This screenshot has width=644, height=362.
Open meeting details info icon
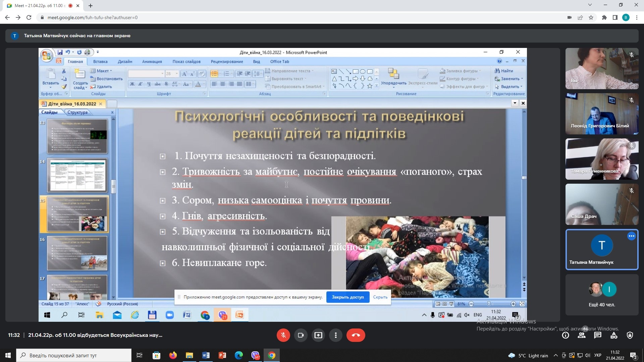pos(566,335)
